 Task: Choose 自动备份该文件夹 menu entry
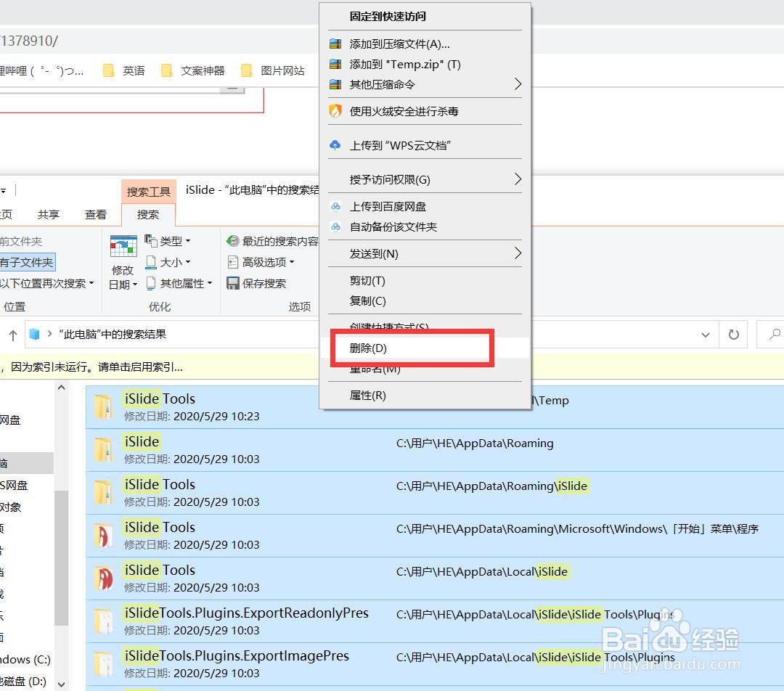tap(425, 227)
